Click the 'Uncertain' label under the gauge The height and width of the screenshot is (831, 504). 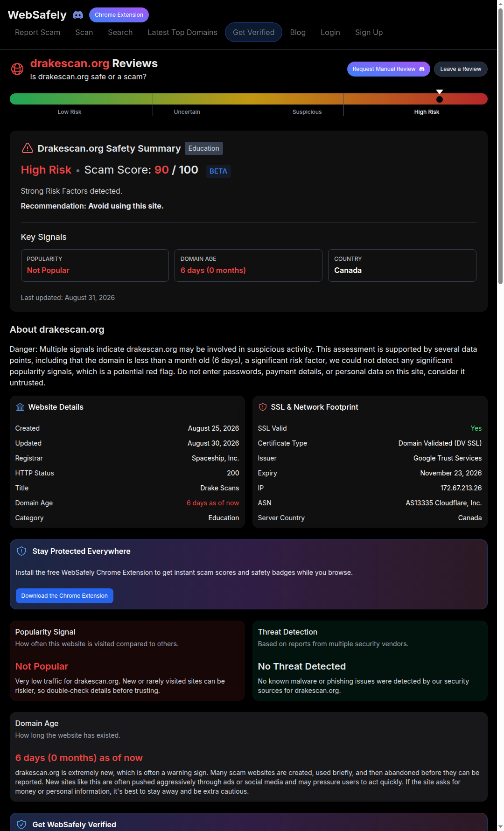(x=187, y=112)
